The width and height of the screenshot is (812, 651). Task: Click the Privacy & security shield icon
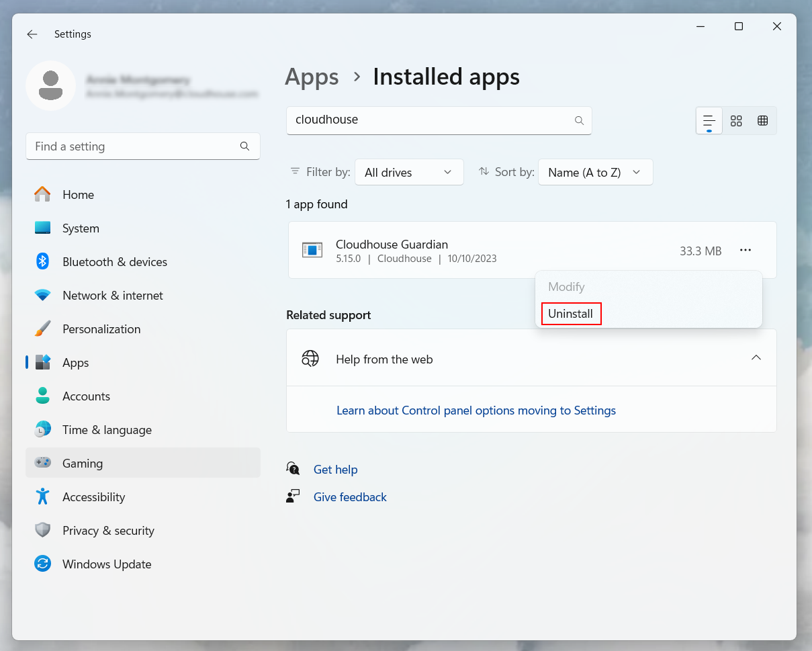43,531
